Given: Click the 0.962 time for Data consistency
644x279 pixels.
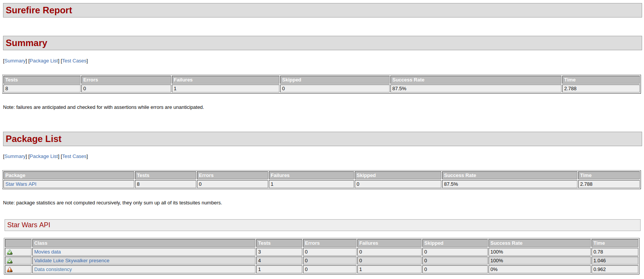Looking at the screenshot, I should point(600,269).
